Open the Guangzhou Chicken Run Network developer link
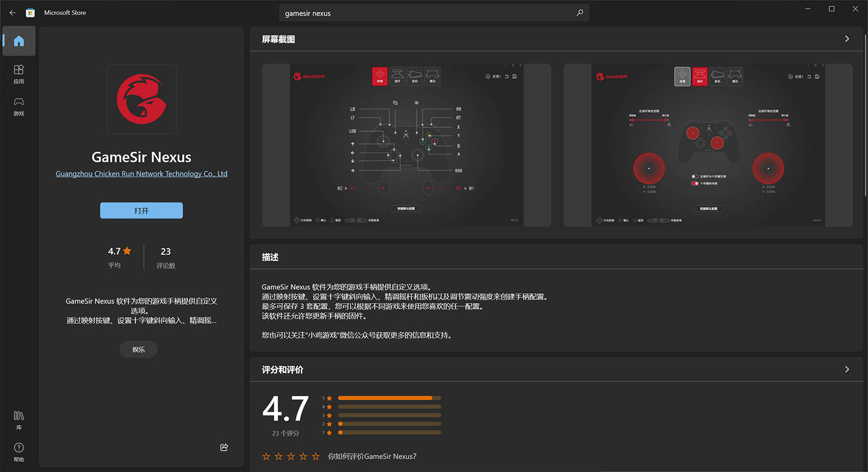The width and height of the screenshot is (868, 472). point(141,174)
